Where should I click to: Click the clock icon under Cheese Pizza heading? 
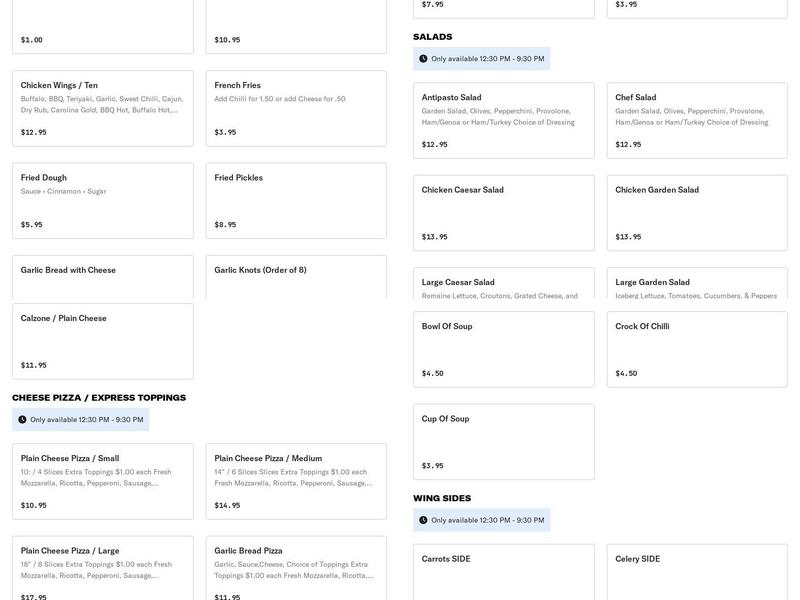22,420
